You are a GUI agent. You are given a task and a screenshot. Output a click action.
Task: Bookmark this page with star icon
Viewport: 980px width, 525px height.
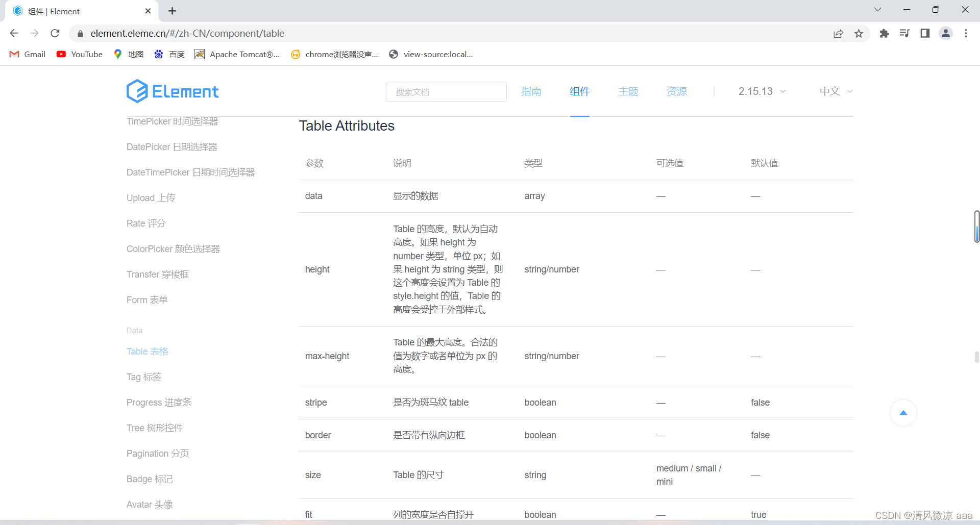pyautogui.click(x=859, y=34)
